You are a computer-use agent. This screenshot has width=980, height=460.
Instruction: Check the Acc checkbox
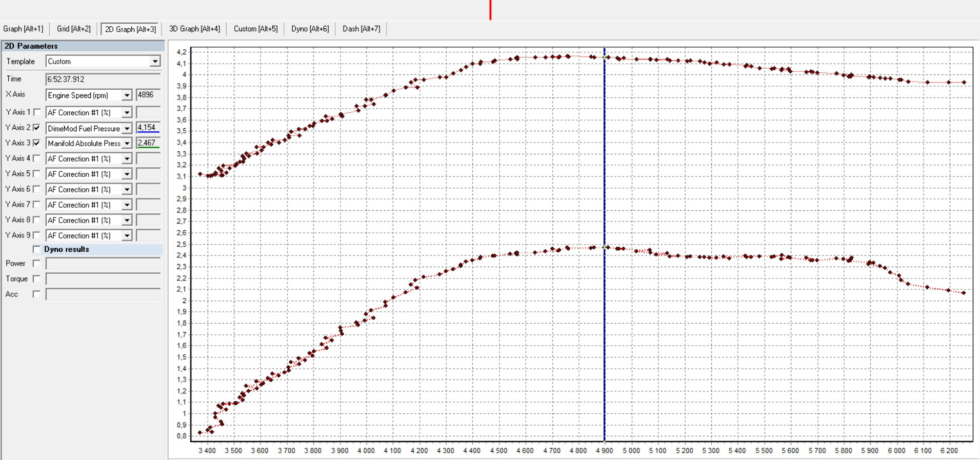[36, 294]
